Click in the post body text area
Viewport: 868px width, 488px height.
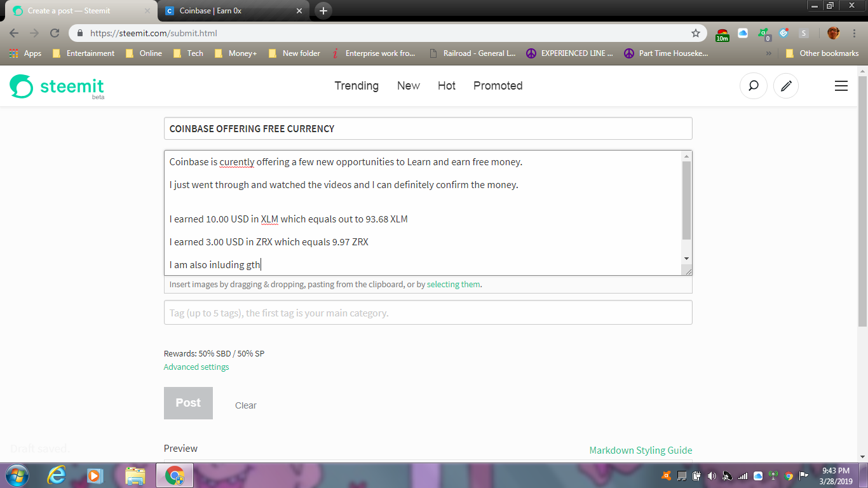(423, 213)
